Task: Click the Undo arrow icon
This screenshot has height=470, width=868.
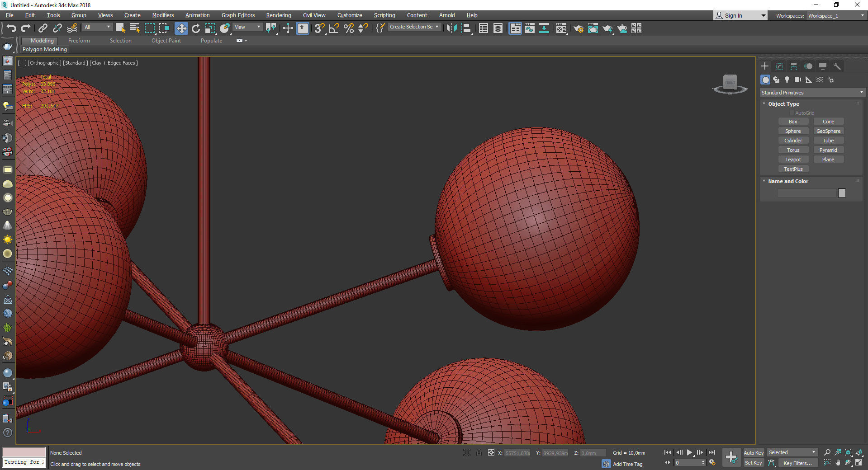Action: 11,28
